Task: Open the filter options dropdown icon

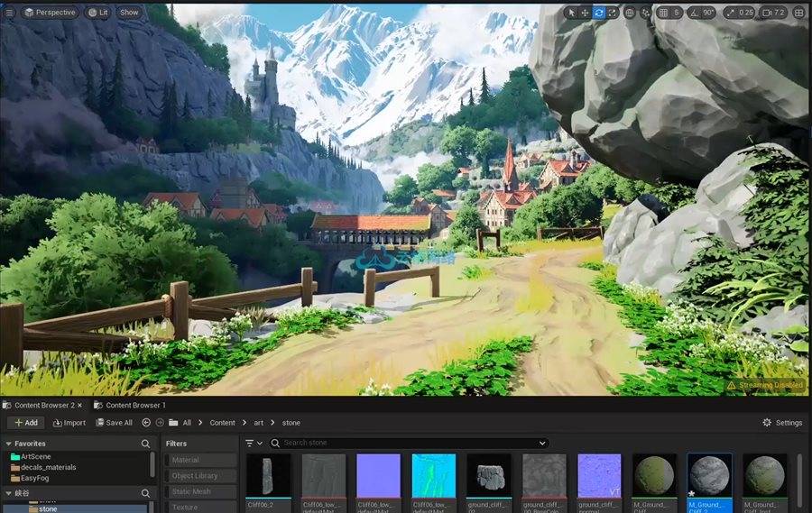Action: (254, 443)
